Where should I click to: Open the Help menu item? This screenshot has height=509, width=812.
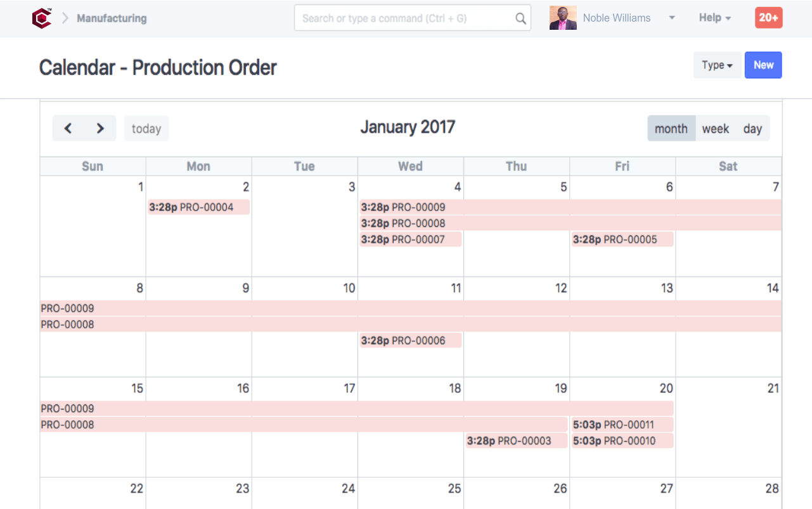[714, 17]
